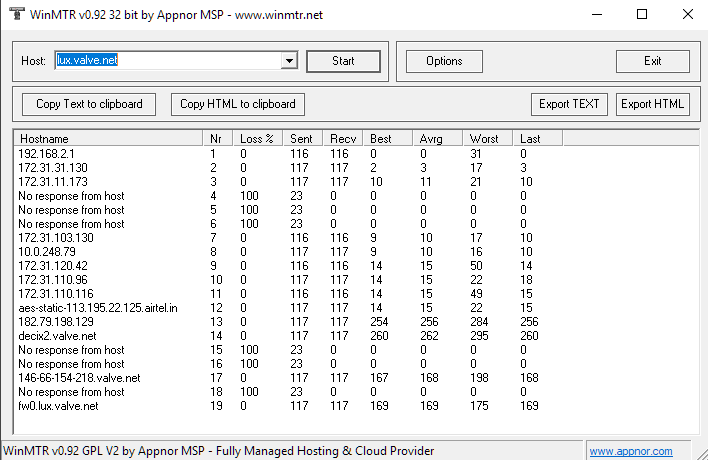This screenshot has height=460, width=708.
Task: Click the Loss % column header
Action: (258, 139)
